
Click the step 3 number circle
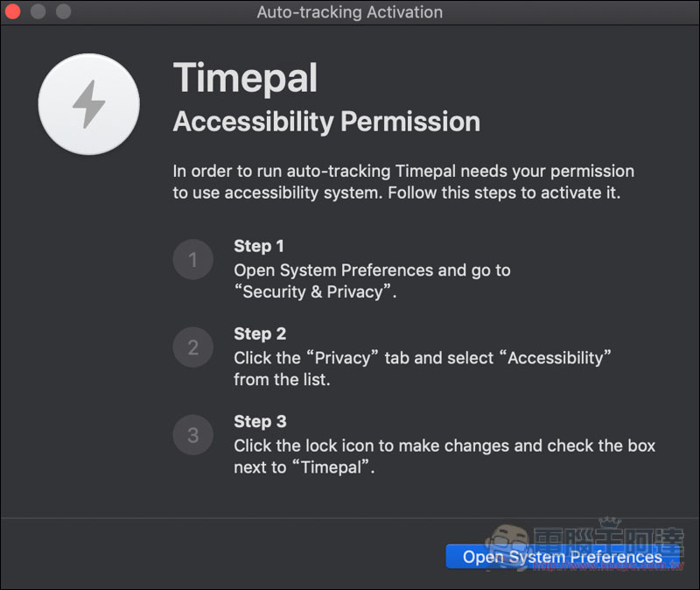click(192, 435)
